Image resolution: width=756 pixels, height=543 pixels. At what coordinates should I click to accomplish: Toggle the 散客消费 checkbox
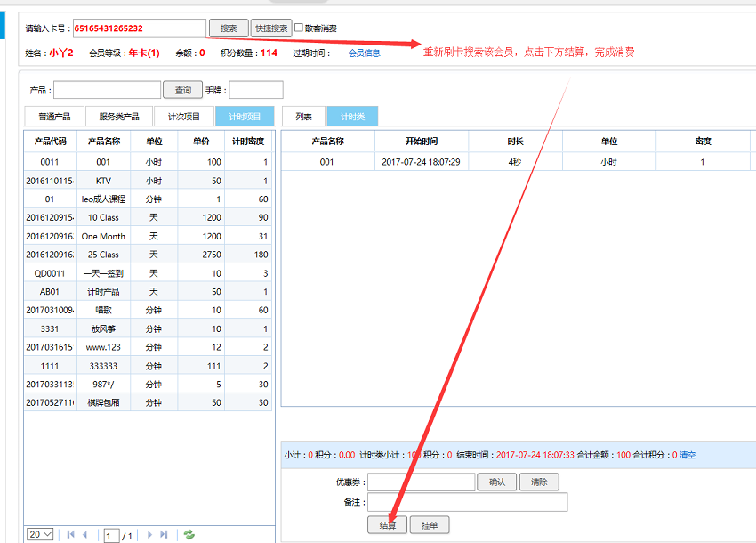click(x=299, y=28)
